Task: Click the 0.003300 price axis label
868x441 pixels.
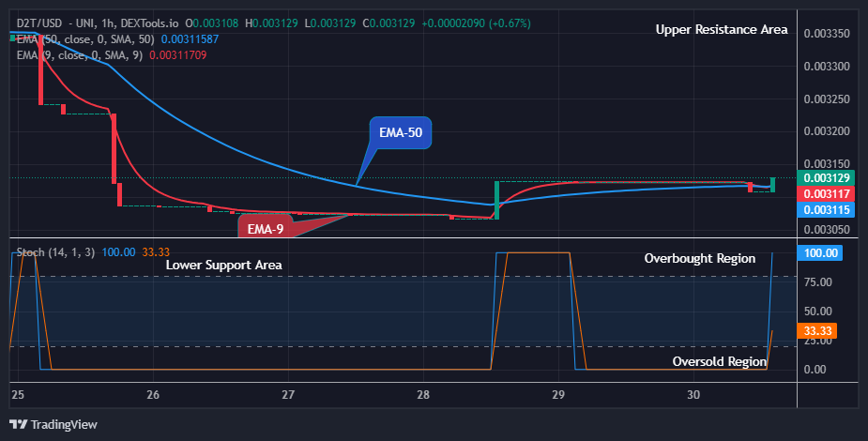Action: 827,67
